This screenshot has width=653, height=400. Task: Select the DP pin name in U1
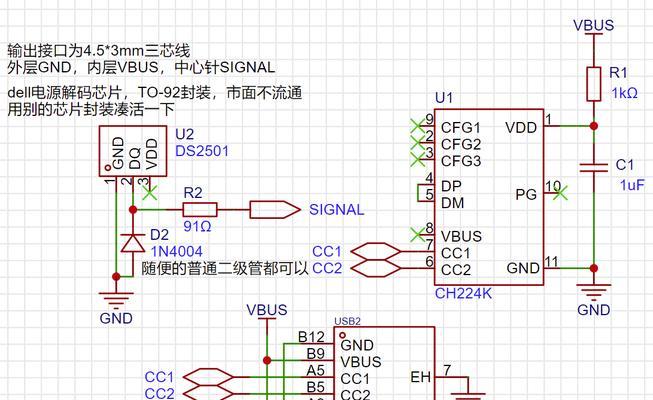451,186
